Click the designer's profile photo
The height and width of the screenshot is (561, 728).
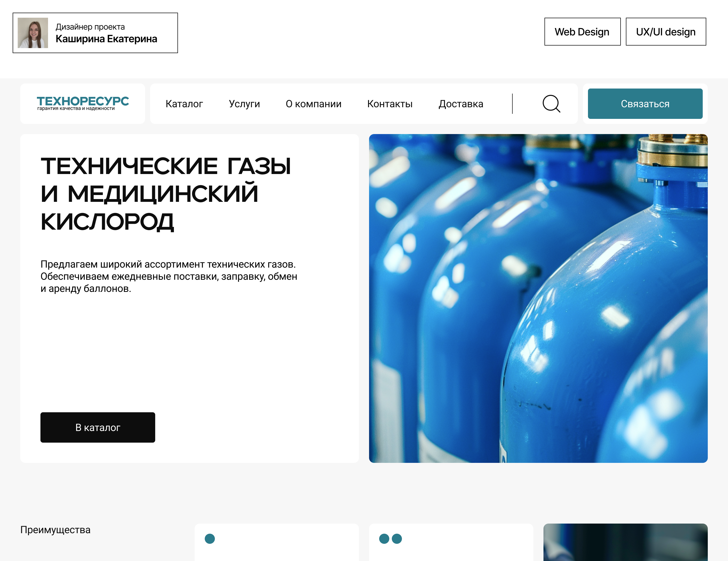point(33,33)
